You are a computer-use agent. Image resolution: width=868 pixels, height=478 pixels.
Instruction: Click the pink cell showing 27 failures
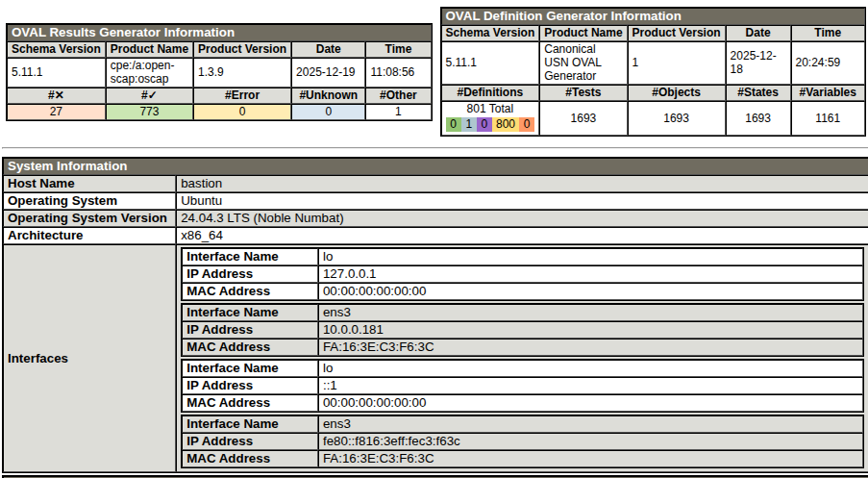pos(56,112)
